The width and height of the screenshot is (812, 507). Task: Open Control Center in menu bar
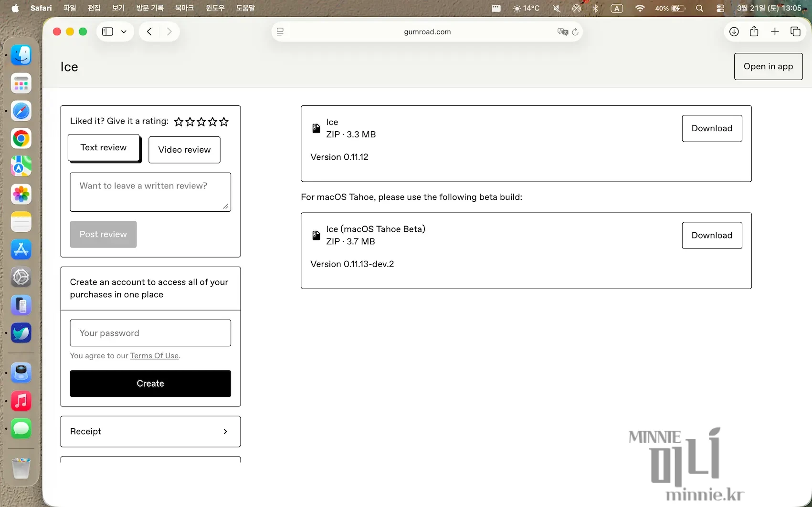(720, 8)
